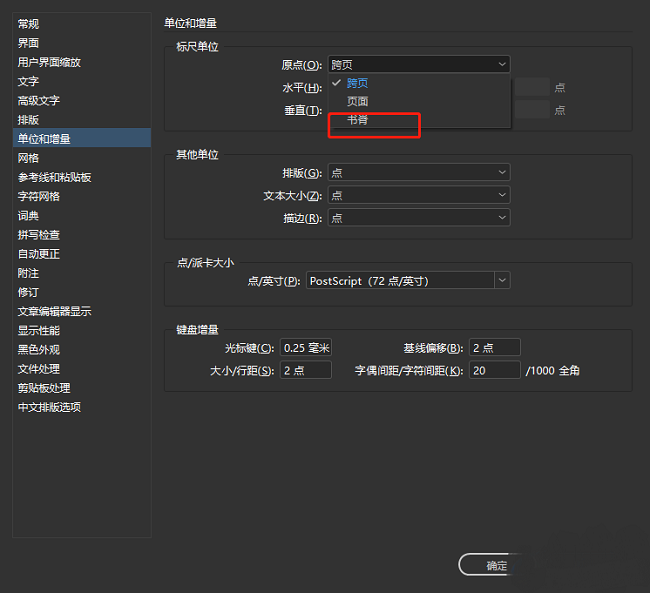Select 附注 category
Image resolution: width=650 pixels, height=593 pixels.
(x=82, y=273)
